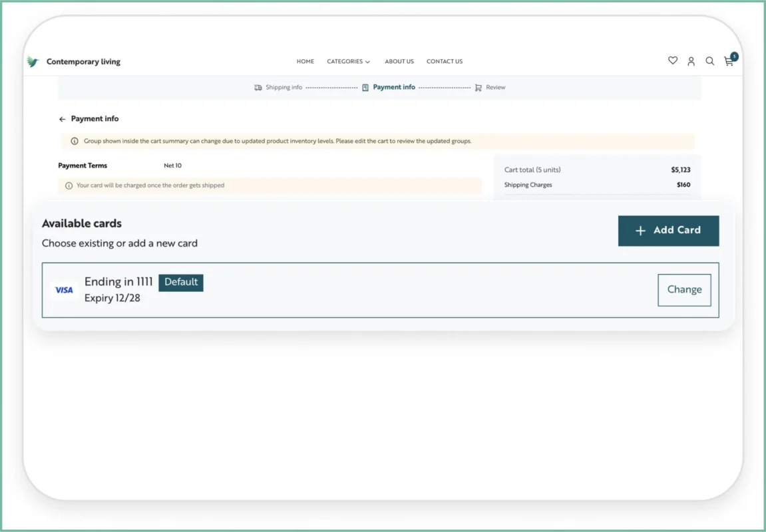Open the Home menu item
This screenshot has height=532, width=766.
[305, 61]
